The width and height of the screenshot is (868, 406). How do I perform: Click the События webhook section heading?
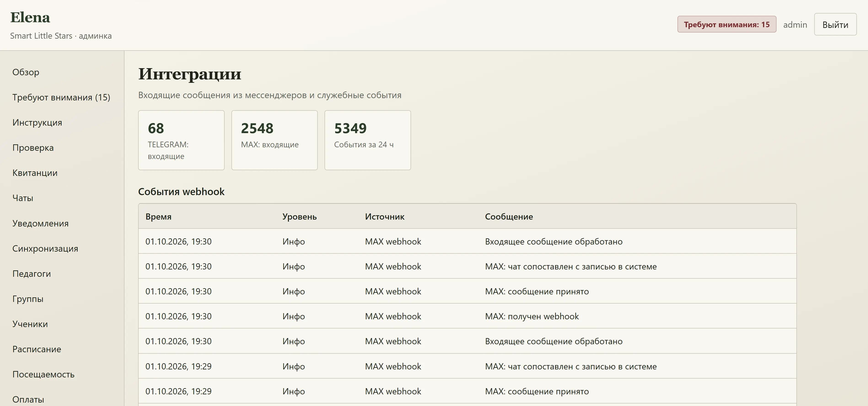pos(181,191)
